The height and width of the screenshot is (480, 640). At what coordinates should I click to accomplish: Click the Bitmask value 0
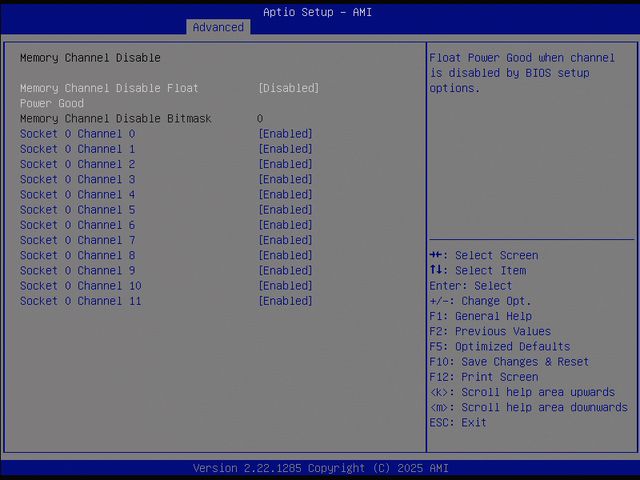click(x=260, y=119)
